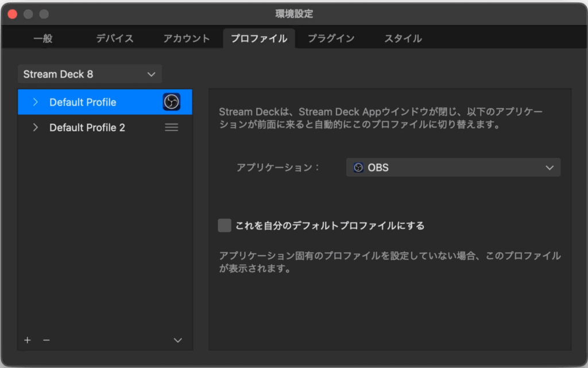Click the drag handle icon on Default Profile 2
Viewport: 588px width, 368px height.
point(171,127)
